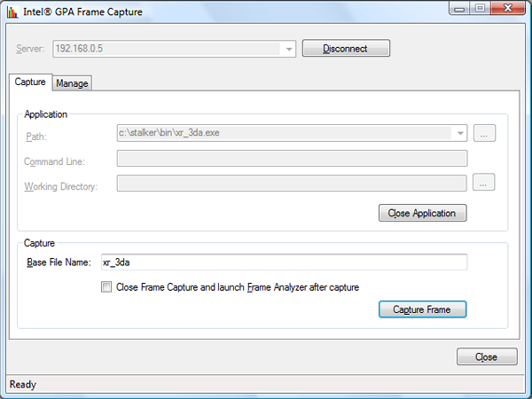Viewport: 532px width, 399px height.
Task: Click the Ready status bar text
Action: [x=23, y=385]
